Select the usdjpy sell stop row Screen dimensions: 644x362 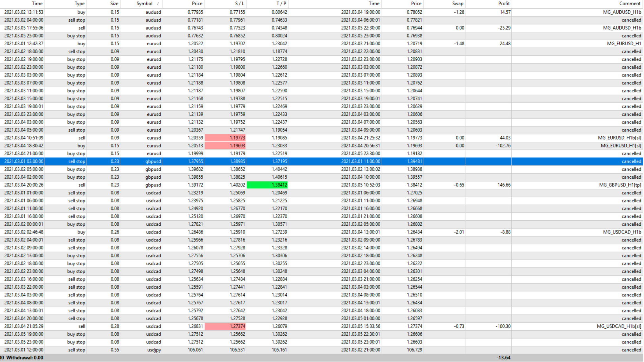click(x=154, y=350)
